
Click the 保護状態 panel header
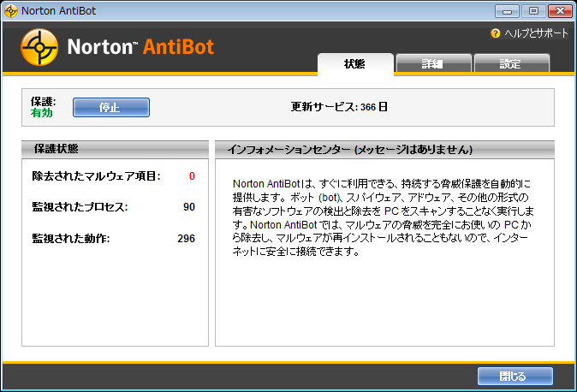click(116, 149)
